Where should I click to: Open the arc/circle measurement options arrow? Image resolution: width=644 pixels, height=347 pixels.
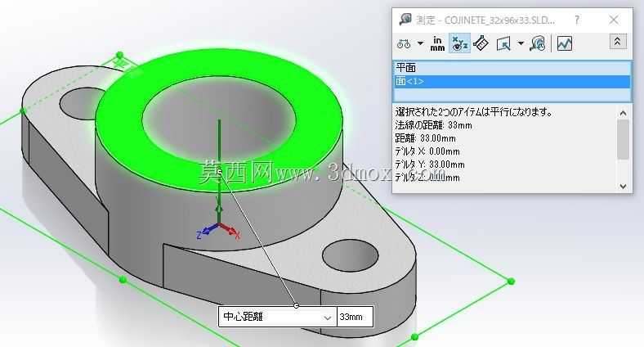[x=420, y=43]
